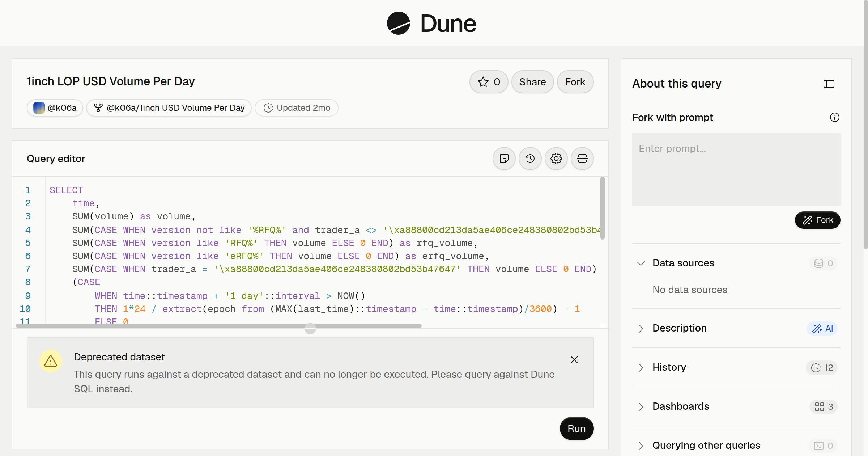Image resolution: width=868 pixels, height=456 pixels.
Task: Click the query notes icon in editor toolbar
Action: [504, 159]
